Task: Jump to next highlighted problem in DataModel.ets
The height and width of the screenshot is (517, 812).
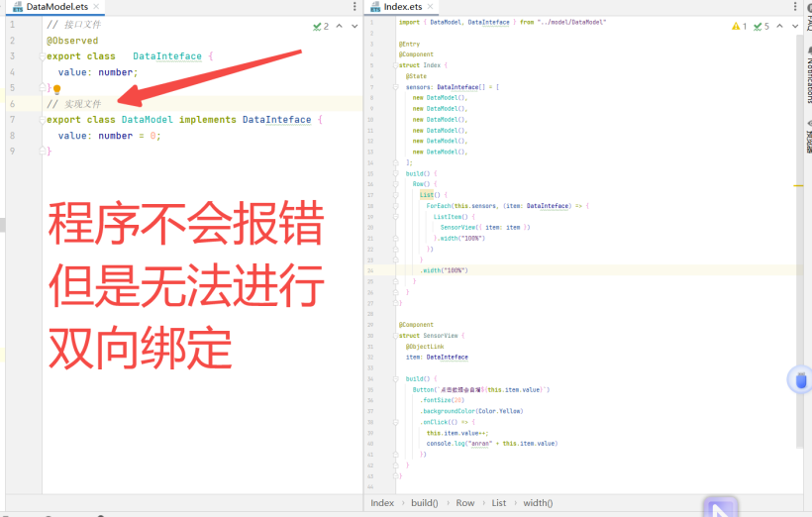Action: 355,26
